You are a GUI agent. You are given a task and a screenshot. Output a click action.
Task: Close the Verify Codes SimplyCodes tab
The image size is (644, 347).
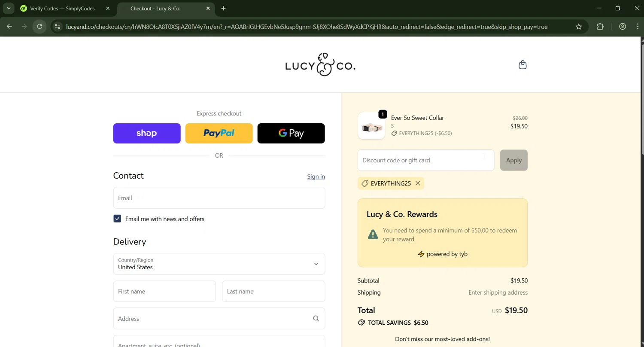108,8
